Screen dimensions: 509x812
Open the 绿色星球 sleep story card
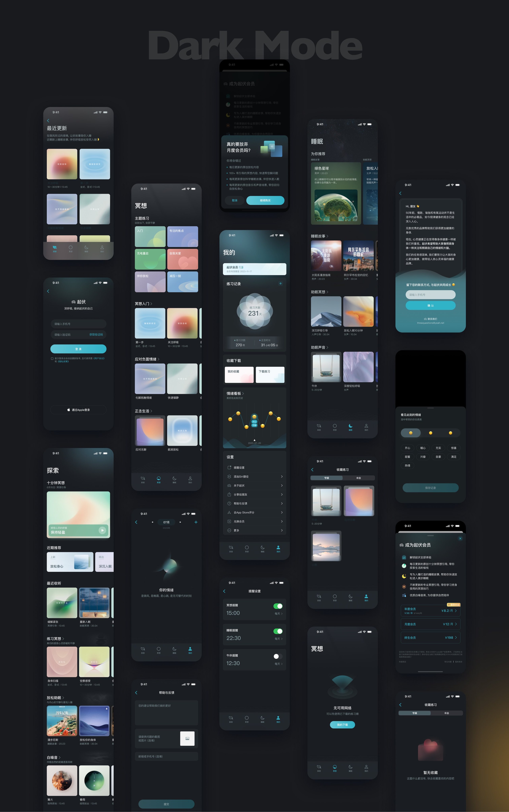pyautogui.click(x=336, y=193)
